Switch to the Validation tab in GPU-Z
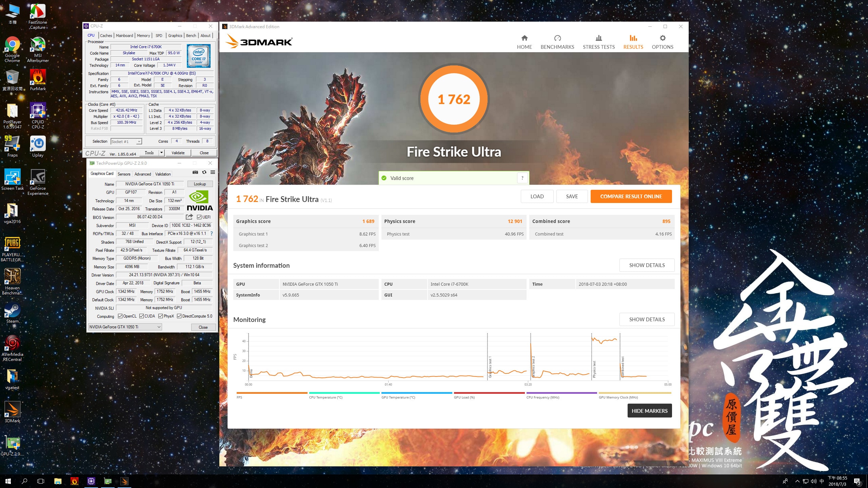 pos(163,174)
